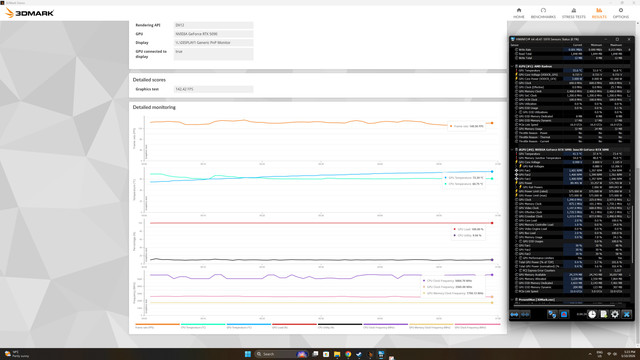640x360 pixels.
Task: Open the weather widget on taskbar
Action: (17, 354)
